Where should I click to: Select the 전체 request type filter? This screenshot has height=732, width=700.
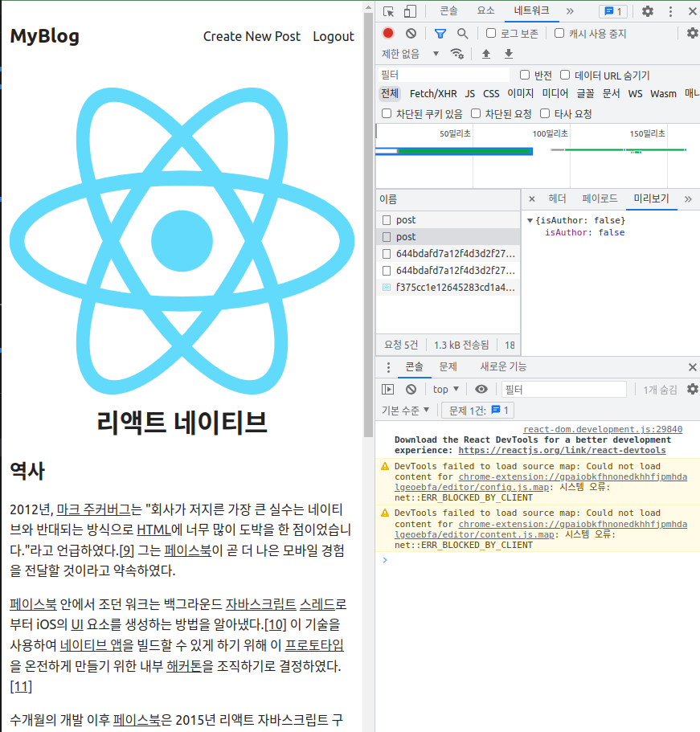pos(390,93)
